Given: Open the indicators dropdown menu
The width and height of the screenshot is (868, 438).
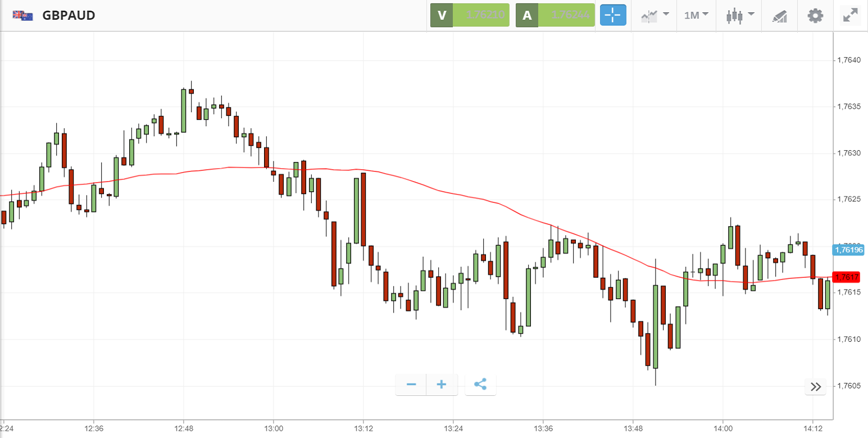Looking at the screenshot, I should [x=655, y=15].
